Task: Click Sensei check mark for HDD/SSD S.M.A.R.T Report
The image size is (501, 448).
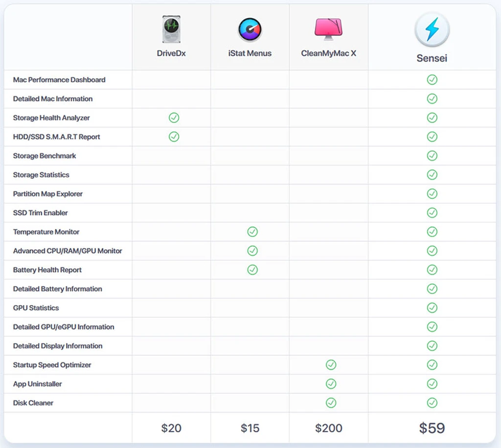Action: click(x=432, y=137)
